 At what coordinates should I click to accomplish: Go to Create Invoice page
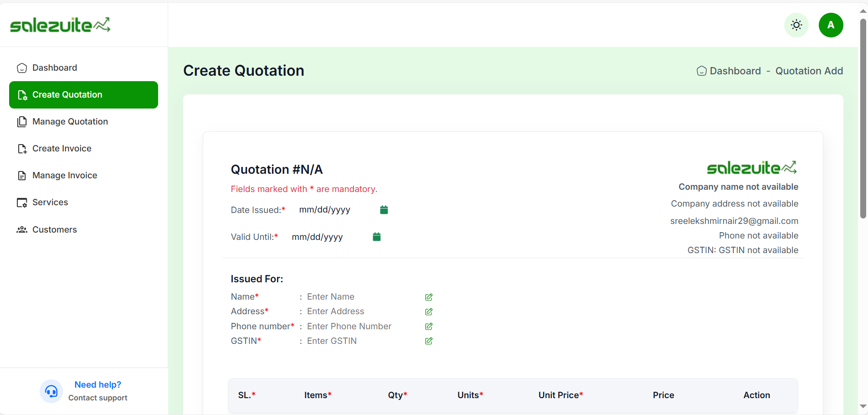pyautogui.click(x=62, y=149)
